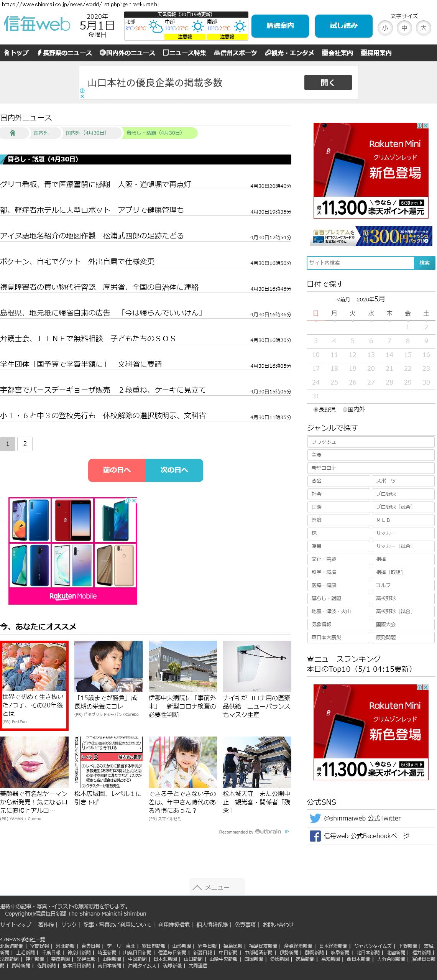Screen dimensions: 437x980
Task: Open 観光・エンタメ navigation item
Action: coord(289,53)
